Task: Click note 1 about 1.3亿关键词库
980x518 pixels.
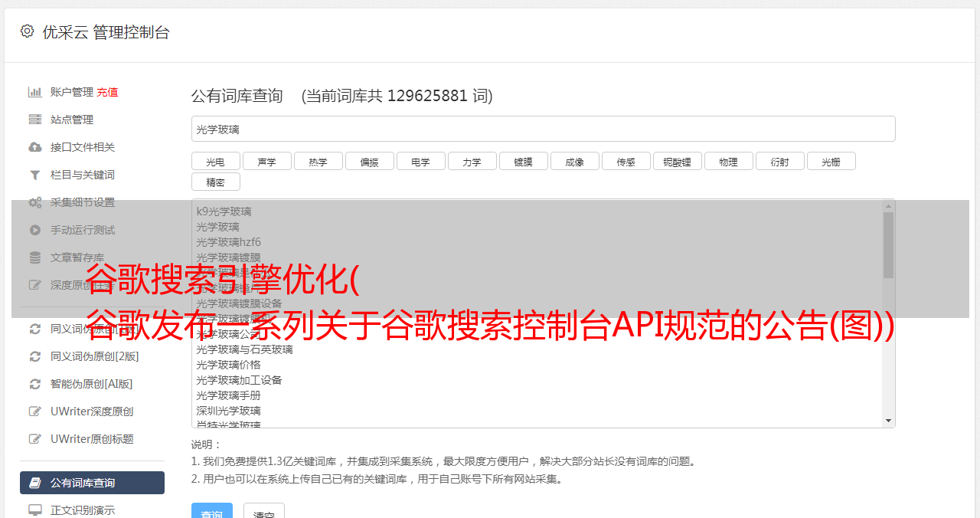Action: [445, 462]
